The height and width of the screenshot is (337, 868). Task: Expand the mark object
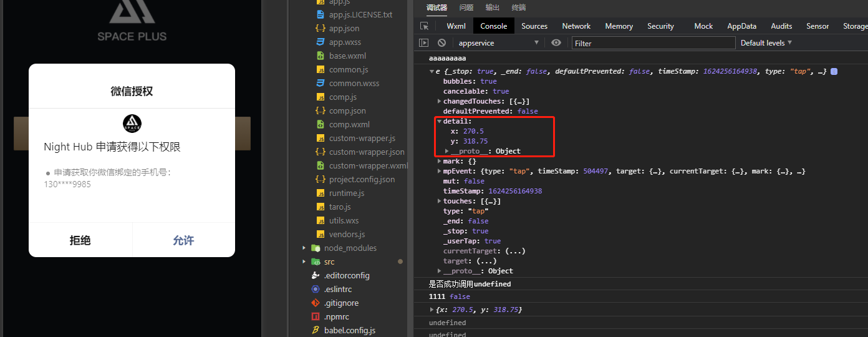(440, 161)
